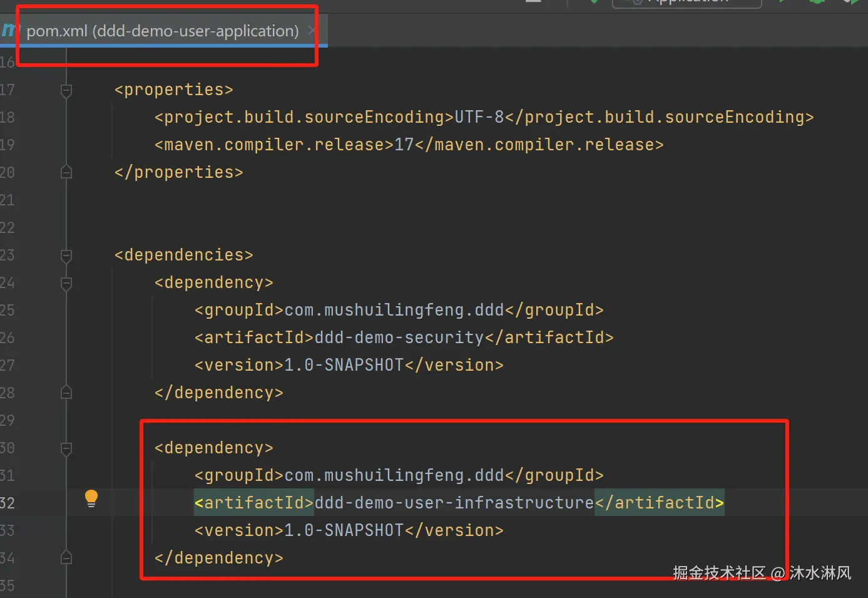Collapse the second <dependency> block fold marker
The height and width of the screenshot is (598, 868).
66,448
